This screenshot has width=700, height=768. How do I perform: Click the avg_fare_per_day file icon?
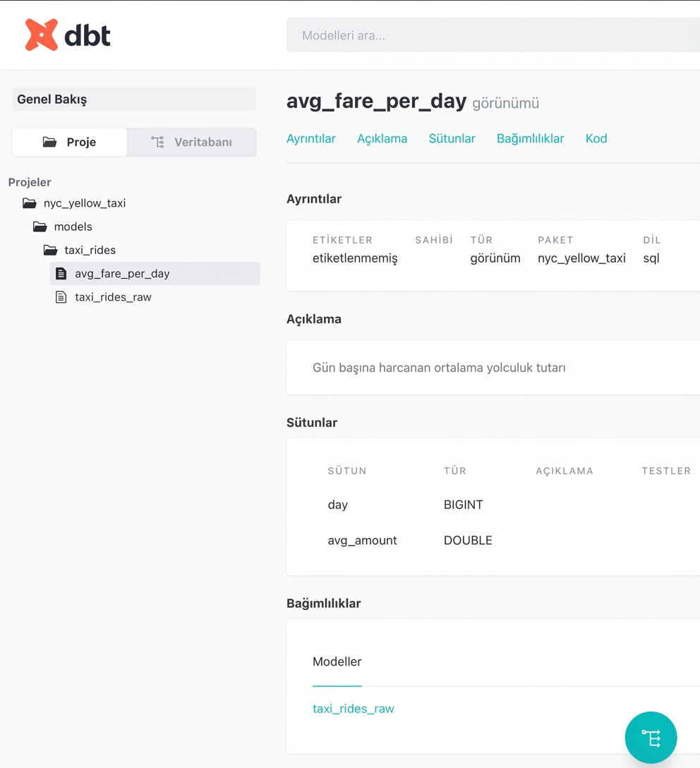[61, 274]
